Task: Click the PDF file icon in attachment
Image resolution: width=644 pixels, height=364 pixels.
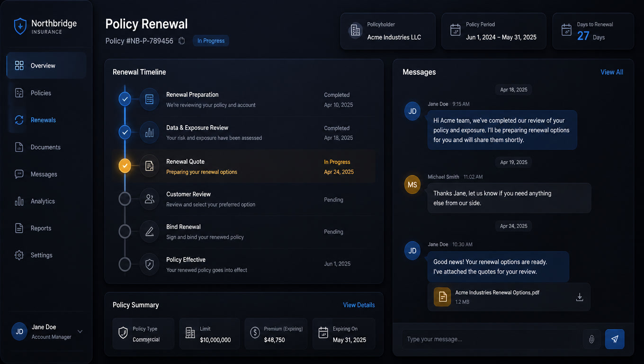Action: tap(442, 297)
